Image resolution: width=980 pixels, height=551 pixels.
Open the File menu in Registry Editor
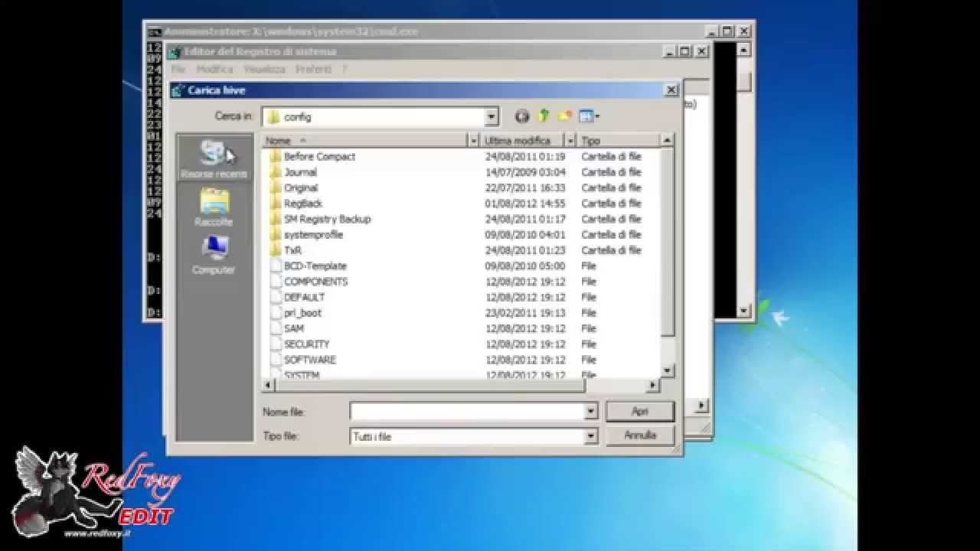coord(178,70)
